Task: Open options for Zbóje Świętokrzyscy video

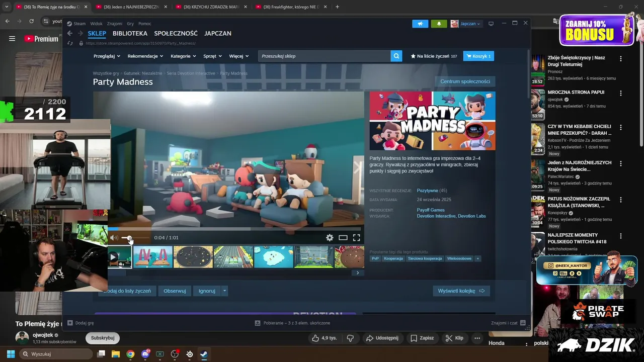Action: (620, 59)
